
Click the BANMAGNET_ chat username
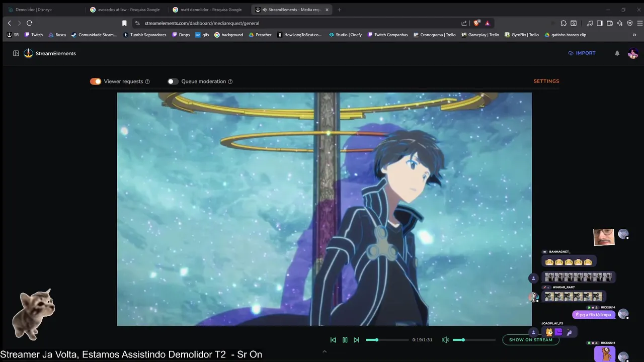[x=559, y=251]
